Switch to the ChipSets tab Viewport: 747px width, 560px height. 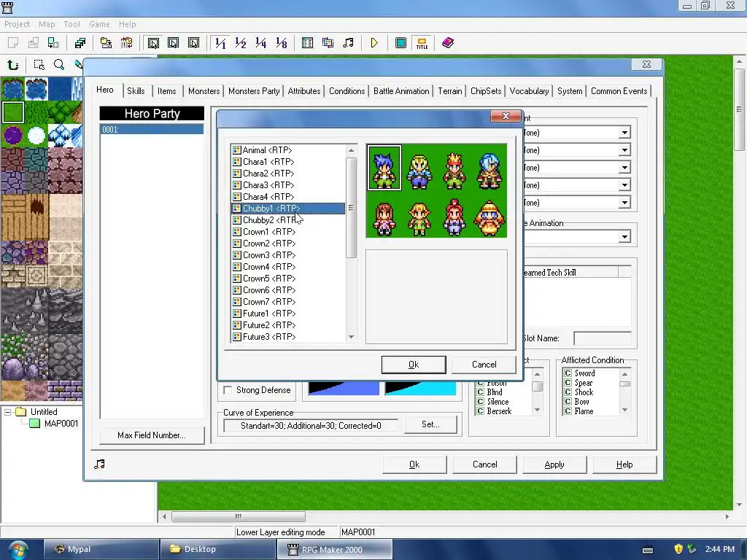(486, 91)
